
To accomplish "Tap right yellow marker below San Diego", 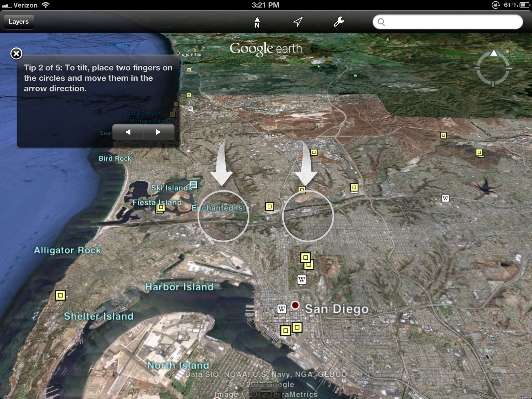I will click(x=297, y=327).
